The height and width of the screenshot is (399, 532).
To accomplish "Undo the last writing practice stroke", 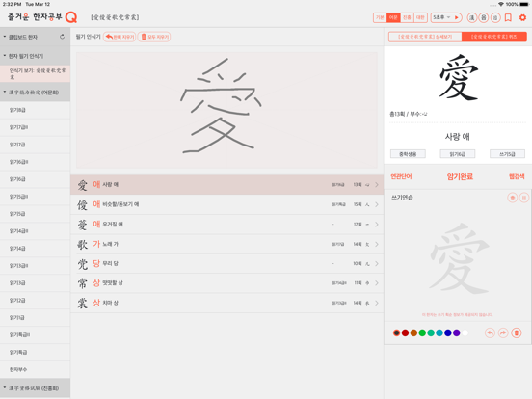I will pyautogui.click(x=490, y=332).
